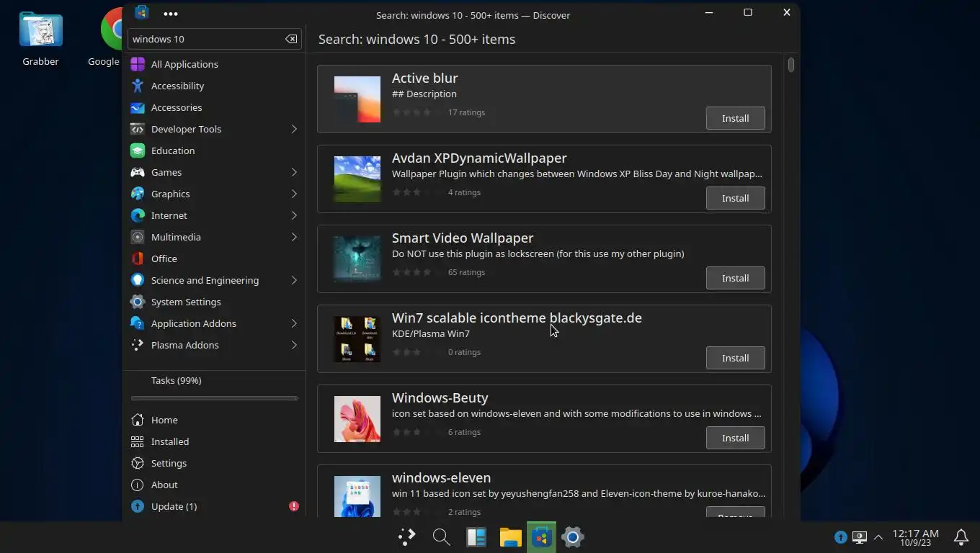Click the red update alert badge

coord(294,506)
